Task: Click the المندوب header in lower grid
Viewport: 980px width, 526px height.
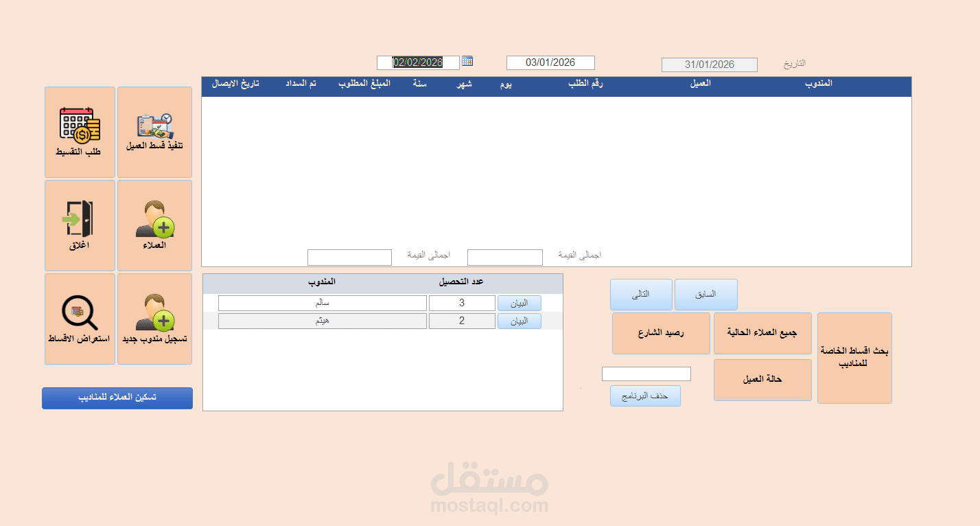Action: 321,282
